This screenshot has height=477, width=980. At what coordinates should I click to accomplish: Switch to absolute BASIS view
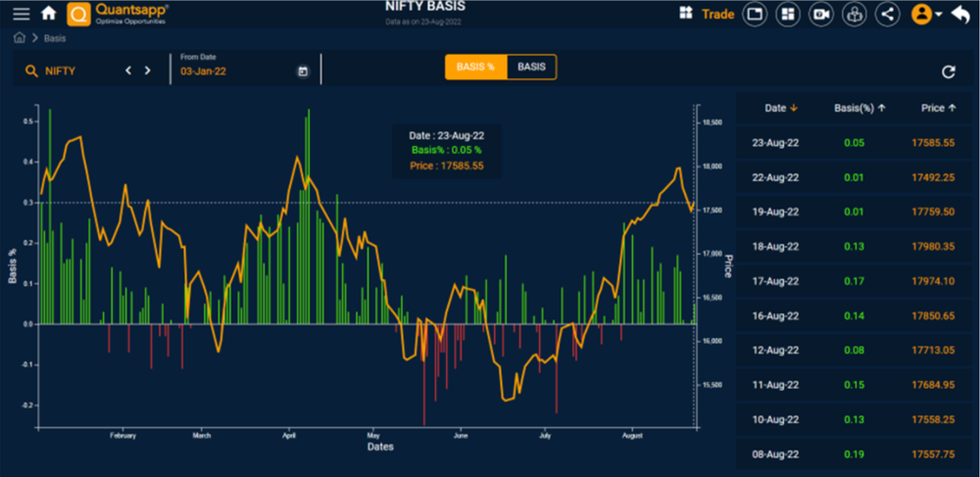(531, 67)
